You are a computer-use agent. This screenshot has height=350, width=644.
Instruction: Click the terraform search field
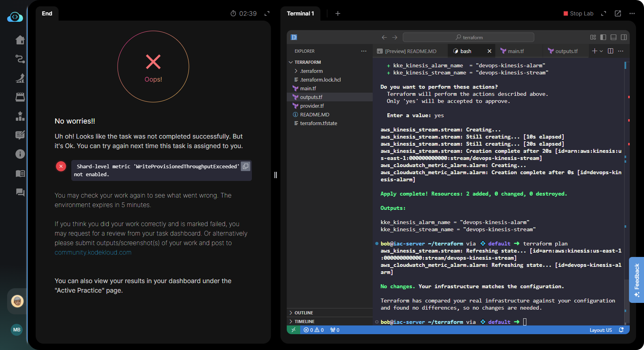point(468,37)
